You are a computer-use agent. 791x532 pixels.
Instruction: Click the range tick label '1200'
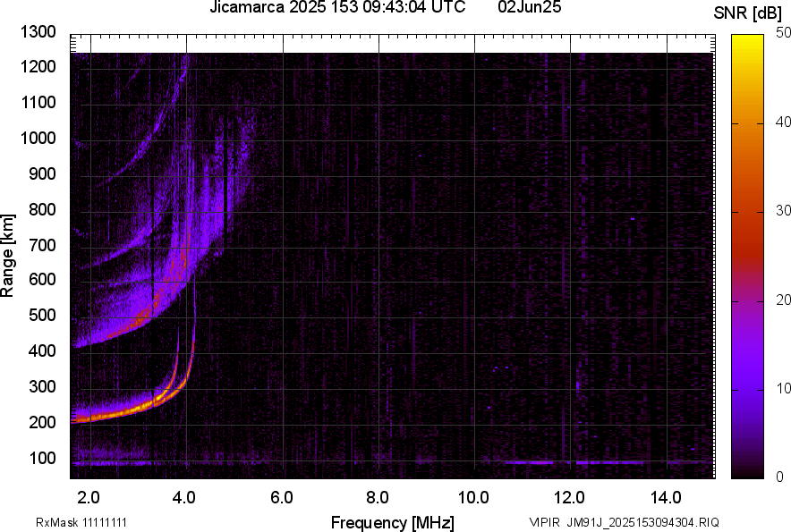[x=38, y=66]
